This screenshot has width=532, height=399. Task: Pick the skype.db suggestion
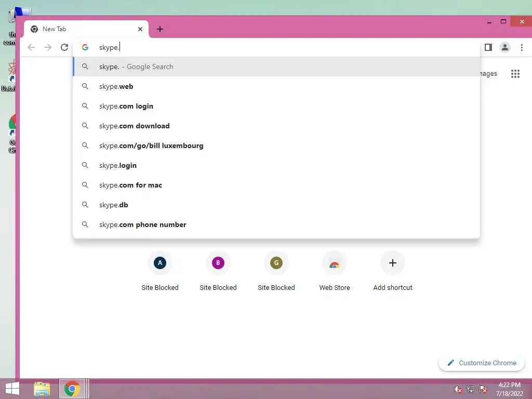tap(276, 205)
